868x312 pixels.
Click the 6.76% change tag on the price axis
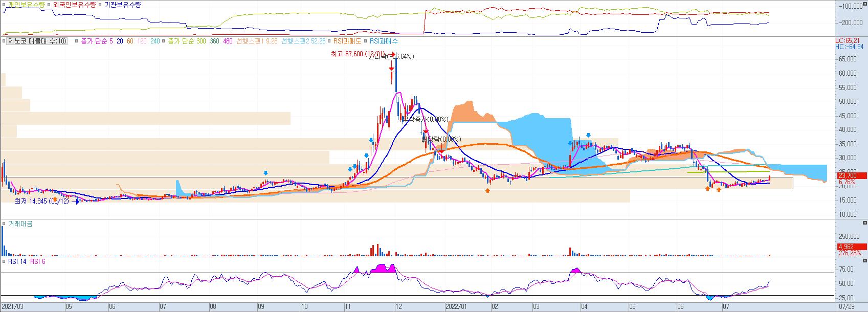847,182
